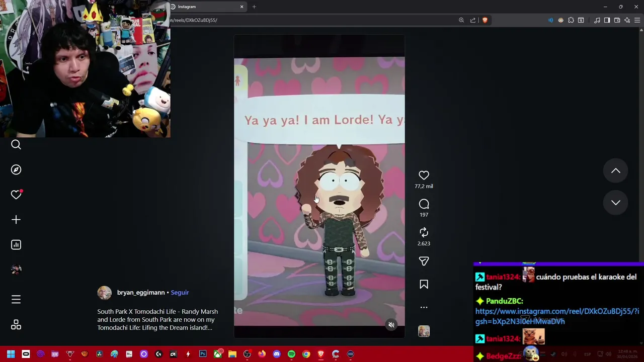Go to next reel with down chevron
Image resolution: width=644 pixels, height=362 pixels.
pos(615,203)
